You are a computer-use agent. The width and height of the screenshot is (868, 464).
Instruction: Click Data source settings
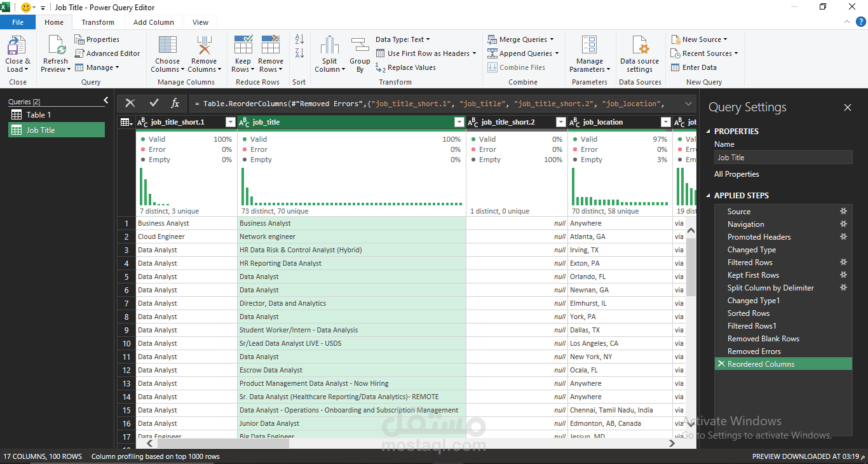point(639,53)
